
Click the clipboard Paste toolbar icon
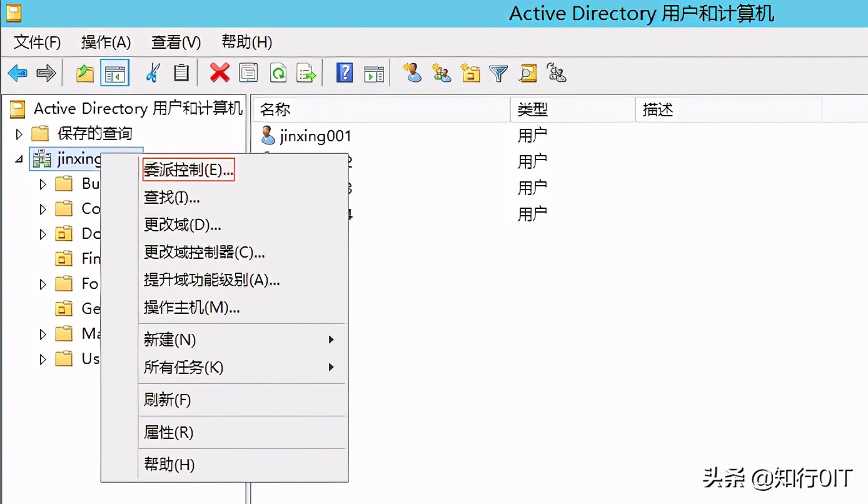tap(181, 73)
